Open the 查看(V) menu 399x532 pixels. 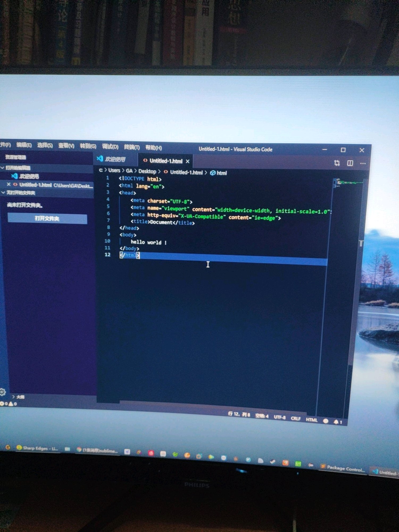coord(66,146)
